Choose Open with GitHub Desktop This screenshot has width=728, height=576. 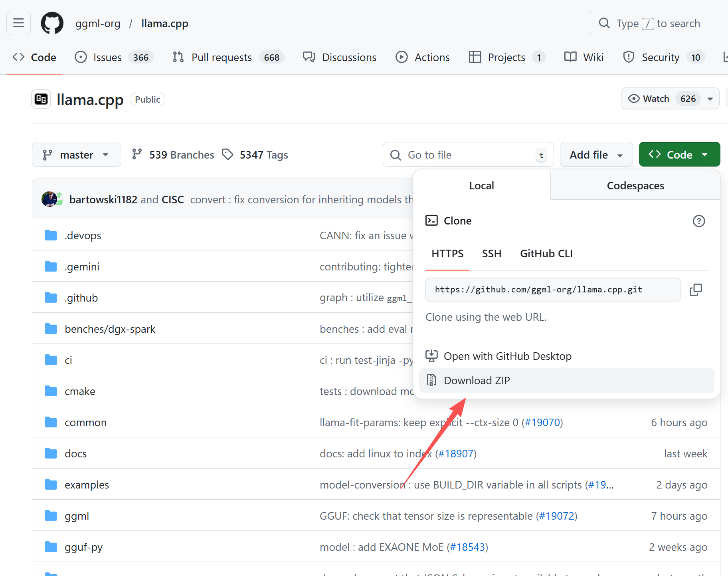(x=566, y=356)
